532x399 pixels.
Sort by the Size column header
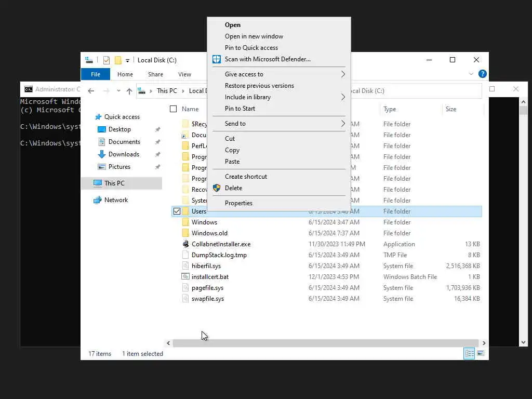pyautogui.click(x=450, y=109)
